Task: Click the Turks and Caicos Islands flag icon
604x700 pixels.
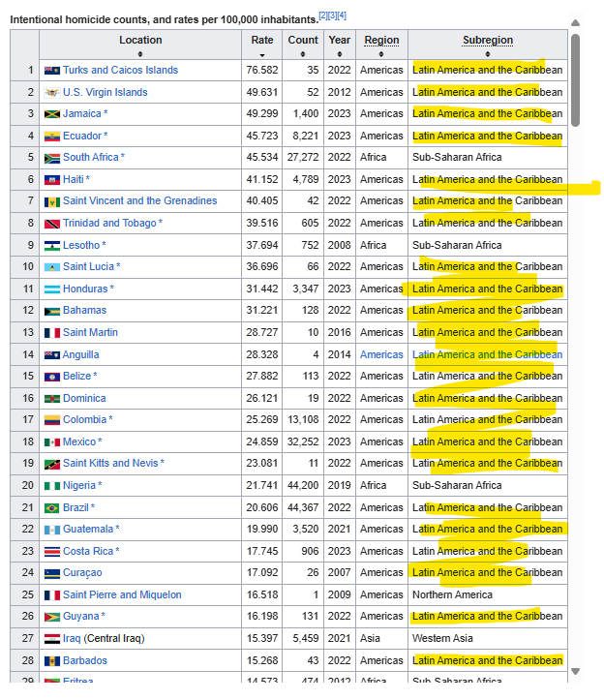Action: [x=51, y=71]
